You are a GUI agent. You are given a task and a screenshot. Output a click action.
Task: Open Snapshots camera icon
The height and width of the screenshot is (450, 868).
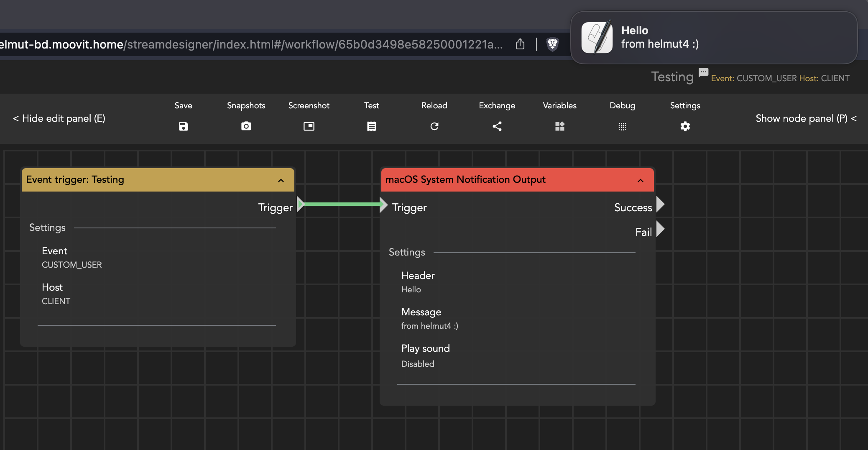(x=246, y=126)
